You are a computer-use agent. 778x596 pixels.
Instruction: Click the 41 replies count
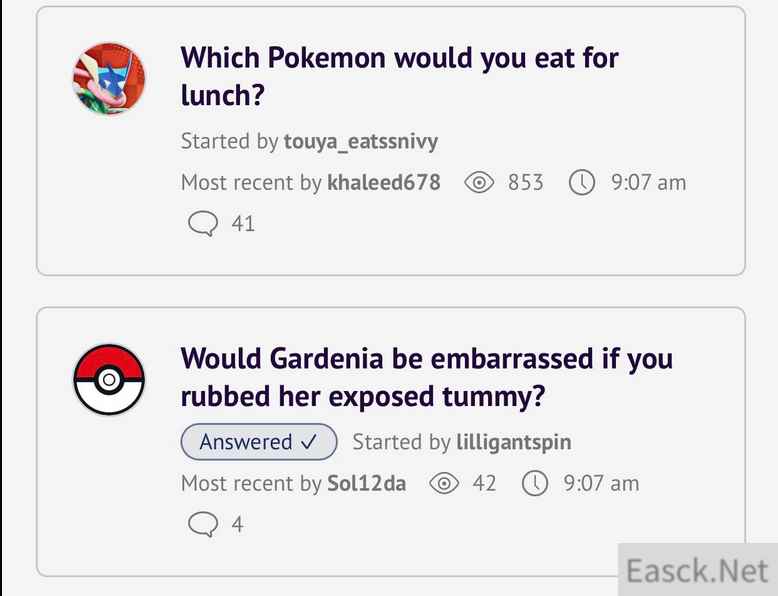(x=243, y=224)
